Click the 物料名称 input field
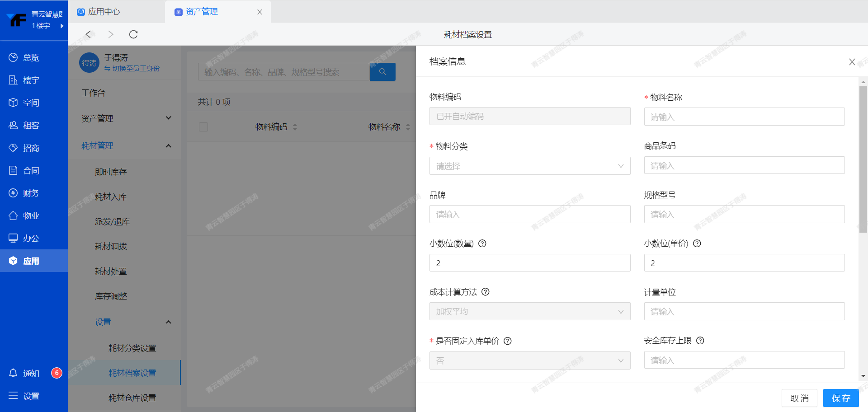This screenshot has height=412, width=868. (x=744, y=117)
